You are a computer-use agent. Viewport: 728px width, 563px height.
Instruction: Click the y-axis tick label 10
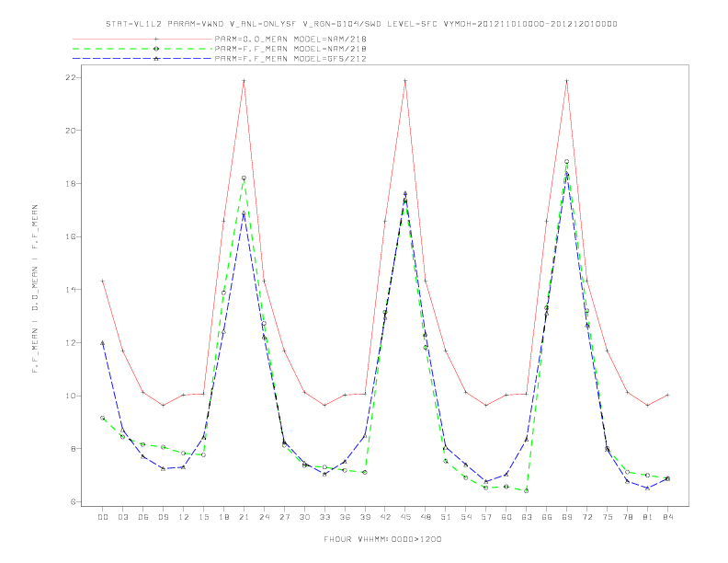click(x=70, y=396)
